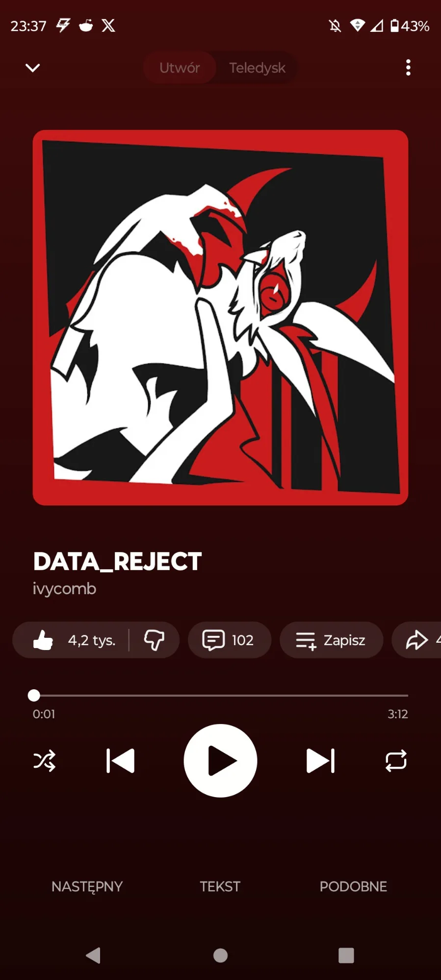The width and height of the screenshot is (441, 980).
Task: Collapse the player with the down chevron
Action: coord(32,68)
